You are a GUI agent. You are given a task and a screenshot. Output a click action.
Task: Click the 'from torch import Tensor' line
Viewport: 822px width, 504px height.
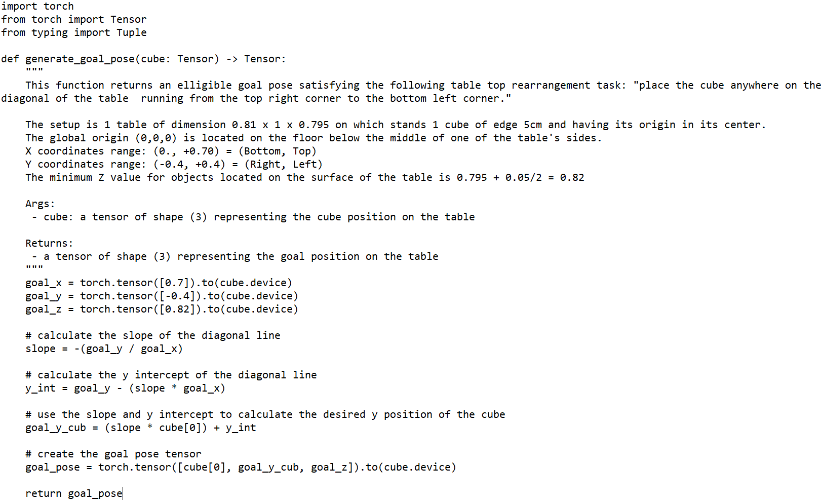coord(74,19)
